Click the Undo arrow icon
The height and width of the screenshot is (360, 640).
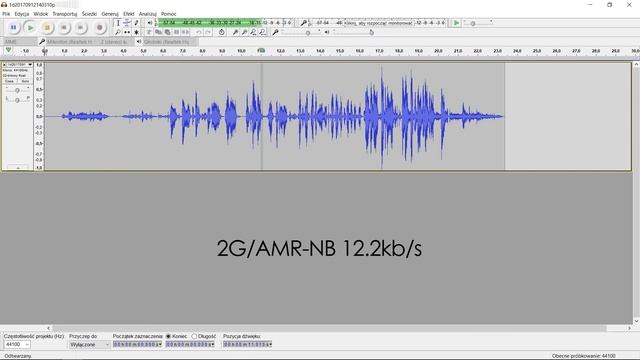pyautogui.click(x=198, y=32)
